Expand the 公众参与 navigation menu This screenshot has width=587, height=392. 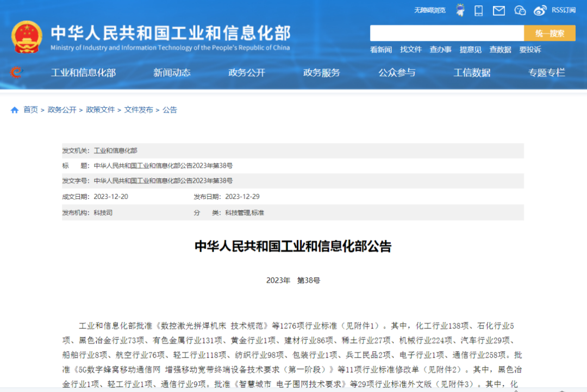[397, 73]
